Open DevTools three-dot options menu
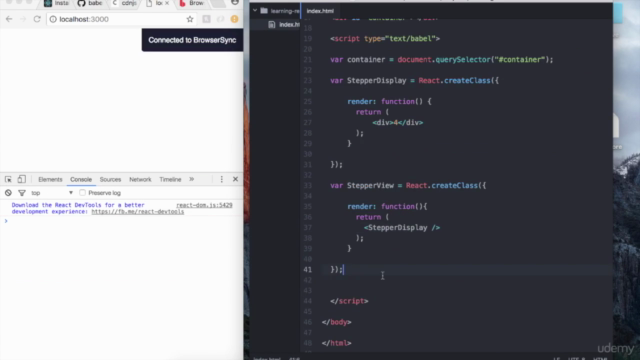The height and width of the screenshot is (360, 640). (x=222, y=179)
